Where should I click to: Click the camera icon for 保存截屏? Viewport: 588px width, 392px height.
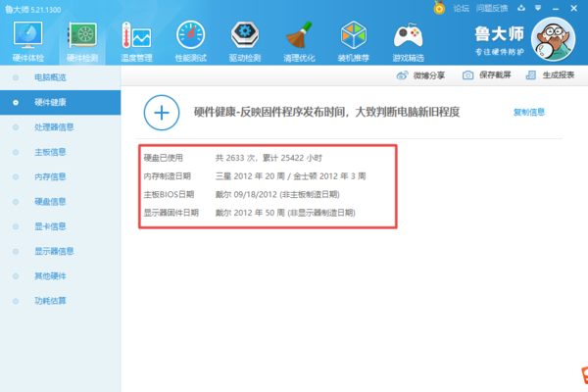[x=467, y=75]
